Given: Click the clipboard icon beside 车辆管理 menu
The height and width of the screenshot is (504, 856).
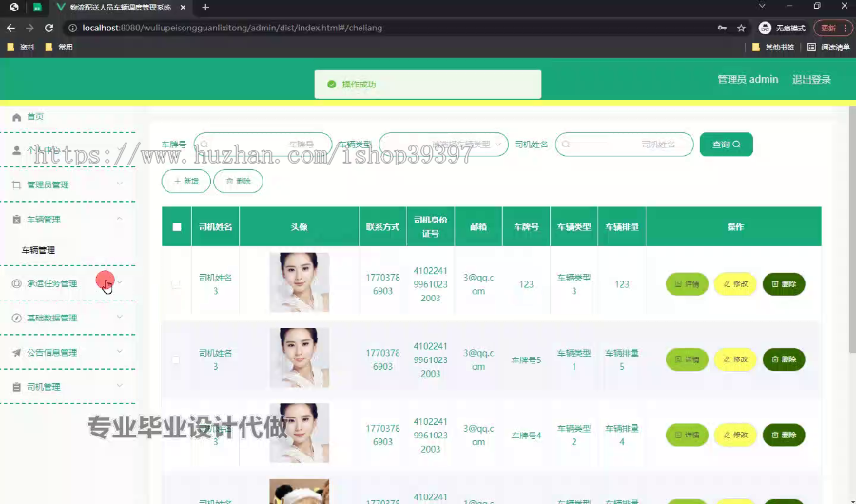Looking at the screenshot, I should point(17,220).
